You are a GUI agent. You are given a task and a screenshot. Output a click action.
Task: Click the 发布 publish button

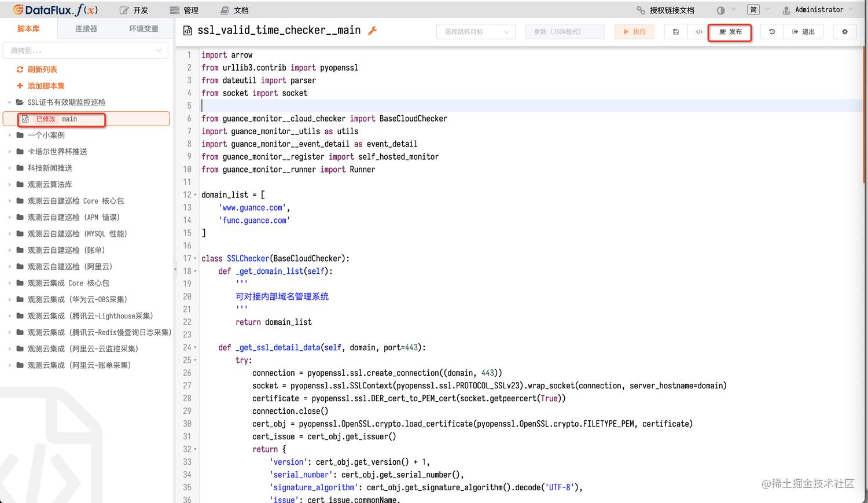point(730,32)
